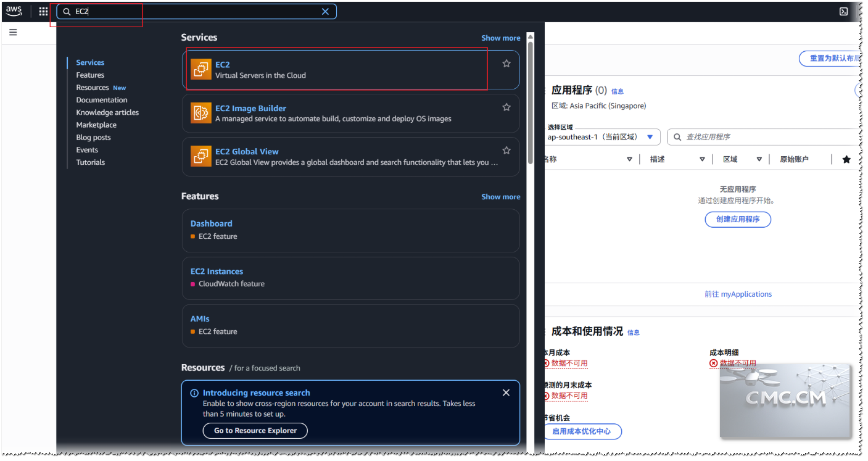Click the info icon in resource search banner

click(x=194, y=393)
